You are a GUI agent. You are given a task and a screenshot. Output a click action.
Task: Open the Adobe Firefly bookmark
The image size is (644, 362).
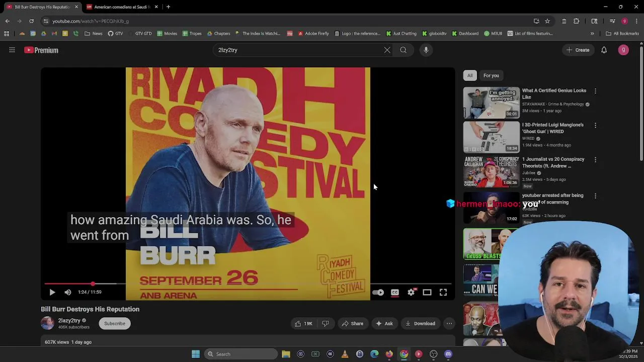(x=313, y=34)
